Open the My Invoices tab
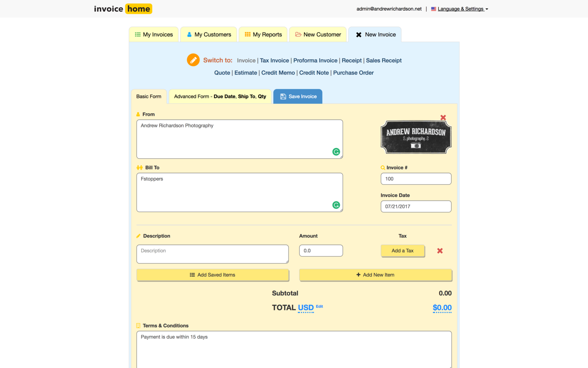Image resolution: width=588 pixels, height=368 pixels. coord(154,35)
